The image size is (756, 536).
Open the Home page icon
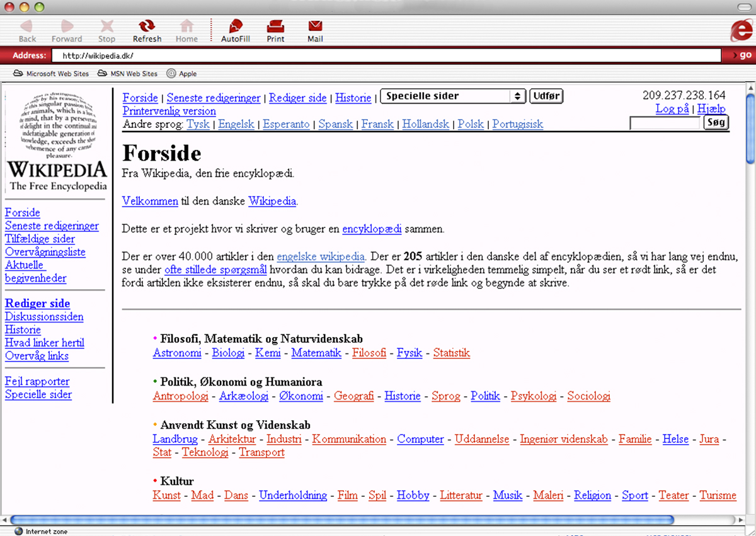coord(186,26)
